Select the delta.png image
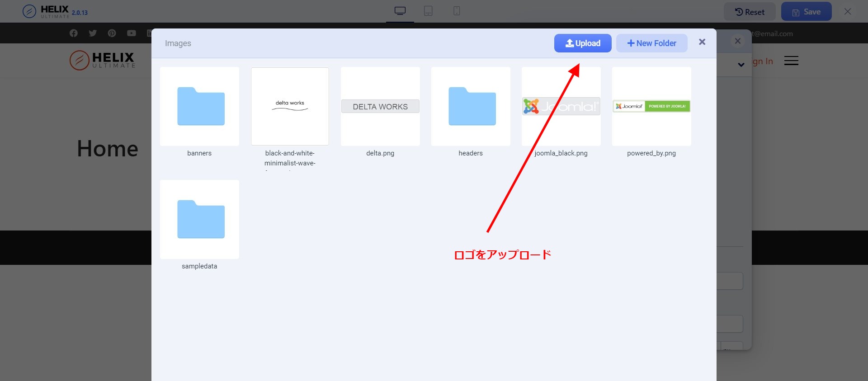This screenshot has height=381, width=868. [380, 107]
